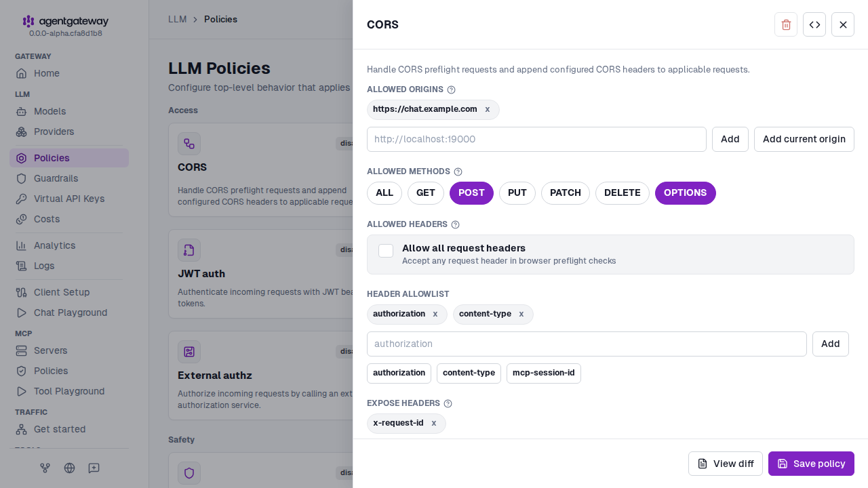Open Traffic Get started

[x=68, y=429]
